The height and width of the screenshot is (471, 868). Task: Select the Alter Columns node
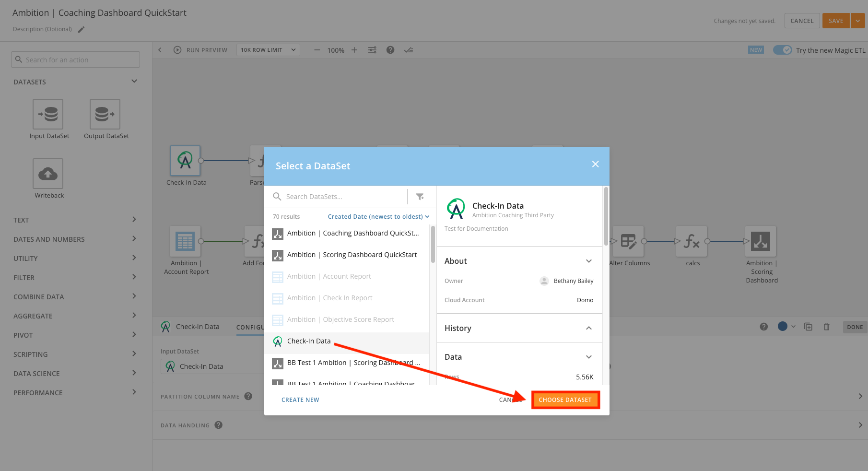coord(628,241)
